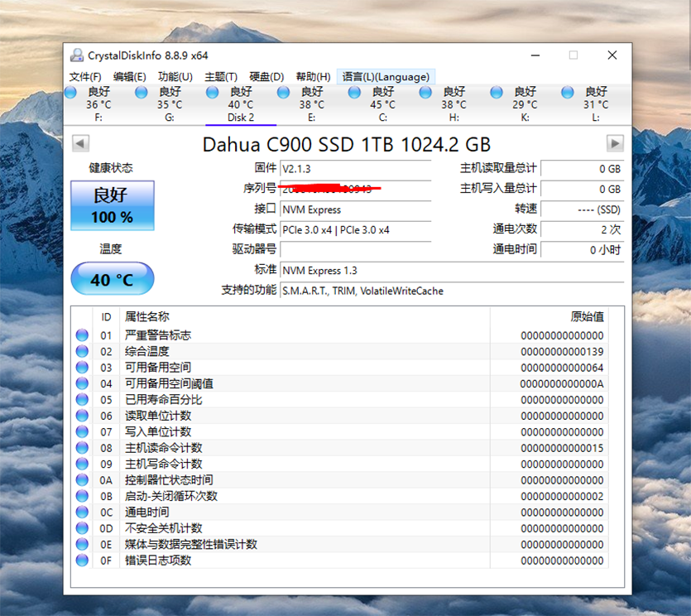Open the 帮助(H) menu

[313, 77]
